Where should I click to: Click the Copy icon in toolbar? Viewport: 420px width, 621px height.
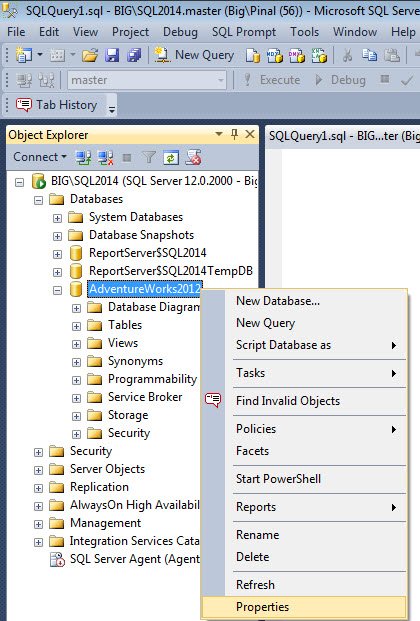click(369, 55)
